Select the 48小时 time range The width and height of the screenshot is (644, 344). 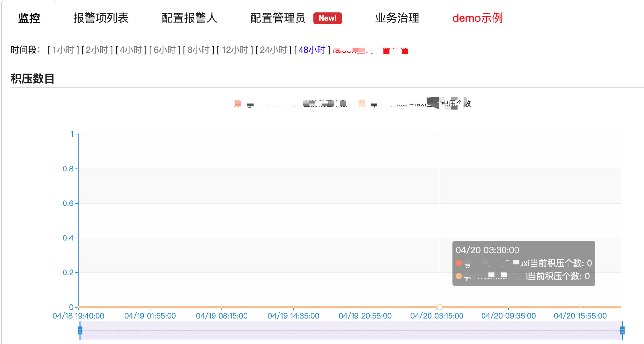coord(312,50)
